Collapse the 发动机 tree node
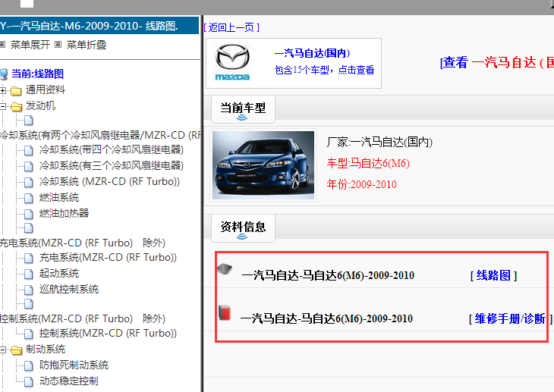The height and width of the screenshot is (392, 554). point(3,106)
